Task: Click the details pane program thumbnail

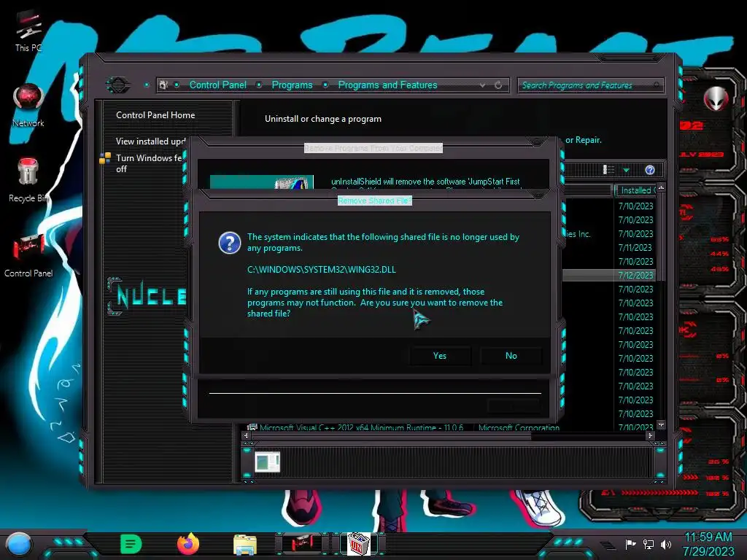Action: tap(267, 462)
